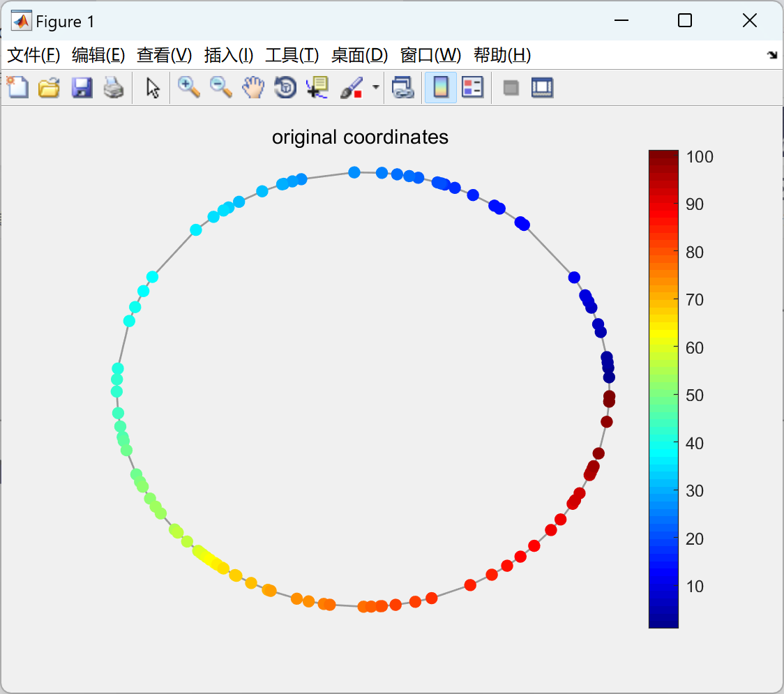Open the 窗口(W) menu
Screen dimensions: 784x694
(x=430, y=55)
